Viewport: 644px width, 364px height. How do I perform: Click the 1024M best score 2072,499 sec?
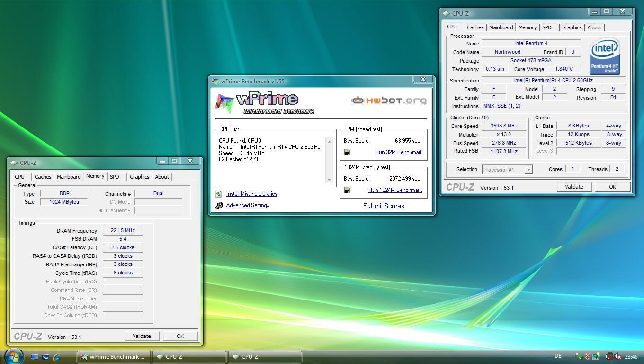coord(404,179)
